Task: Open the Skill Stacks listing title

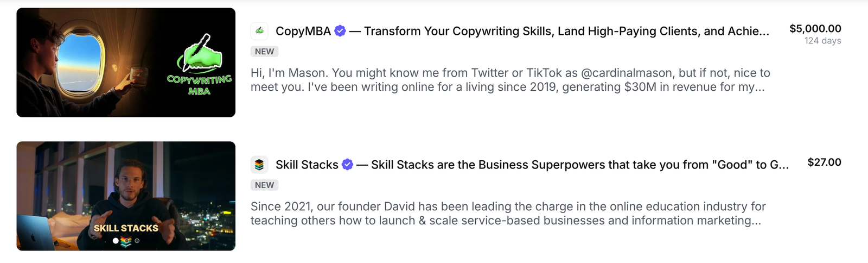Action: (x=307, y=165)
